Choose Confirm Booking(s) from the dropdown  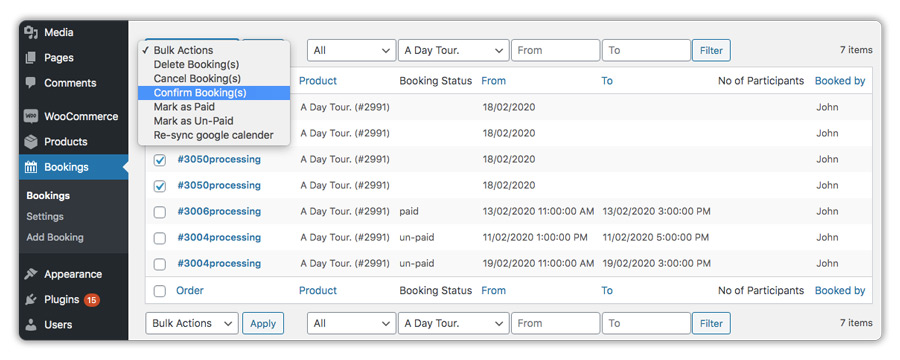point(214,93)
